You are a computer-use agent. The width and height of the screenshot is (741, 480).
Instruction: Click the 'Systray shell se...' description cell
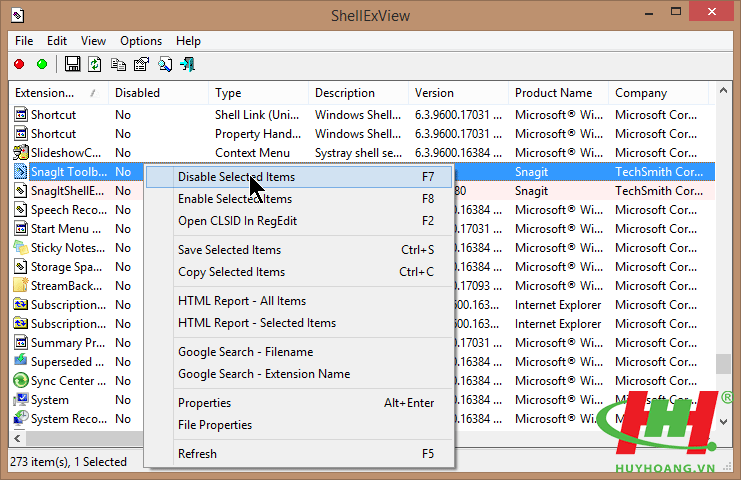[359, 153]
